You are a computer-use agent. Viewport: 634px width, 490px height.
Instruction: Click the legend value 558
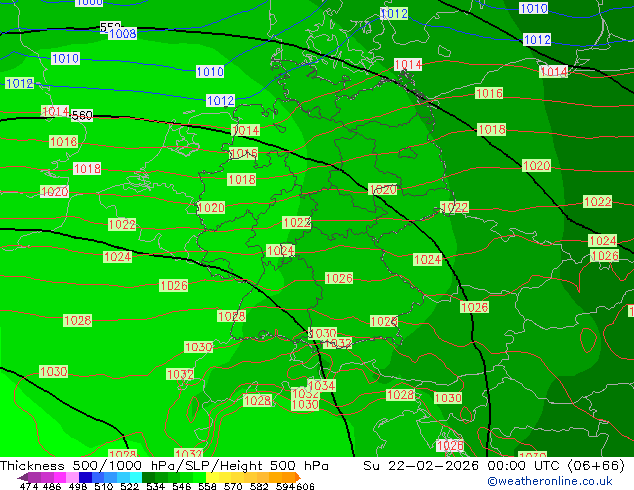pyautogui.click(x=207, y=486)
